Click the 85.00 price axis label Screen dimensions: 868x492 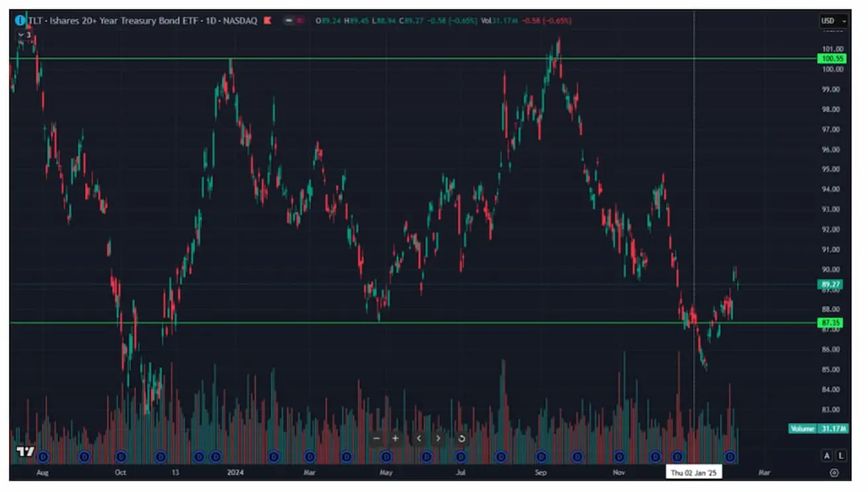[832, 369]
